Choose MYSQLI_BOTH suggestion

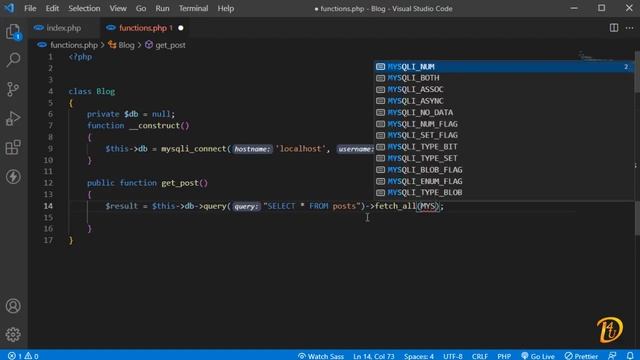coord(504,78)
